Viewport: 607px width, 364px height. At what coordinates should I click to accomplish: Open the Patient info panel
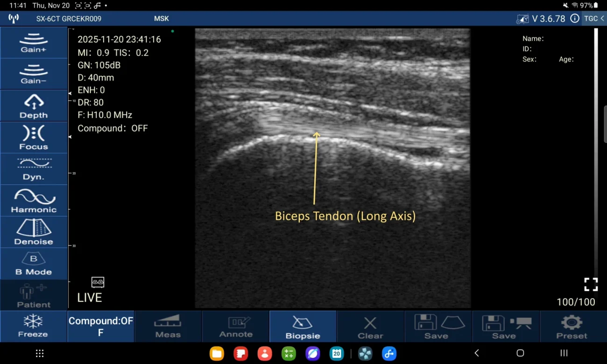(x=34, y=295)
